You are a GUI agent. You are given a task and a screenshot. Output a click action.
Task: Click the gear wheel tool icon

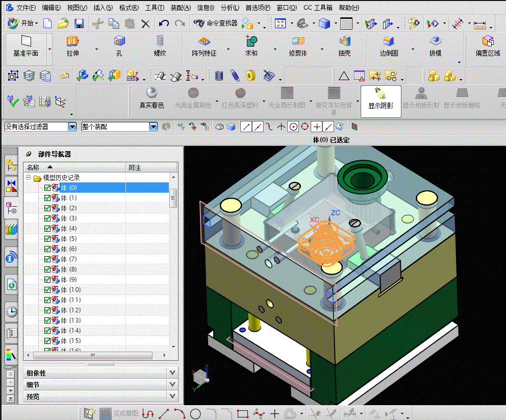251,76
